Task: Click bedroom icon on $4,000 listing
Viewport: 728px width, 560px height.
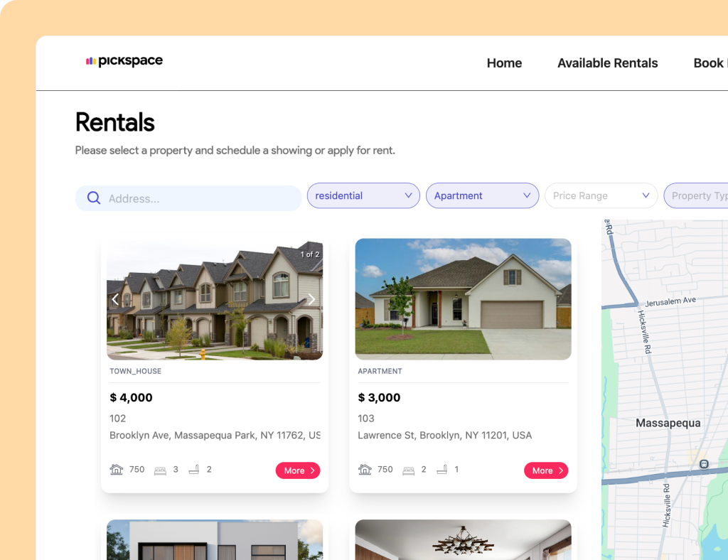Action: click(160, 470)
